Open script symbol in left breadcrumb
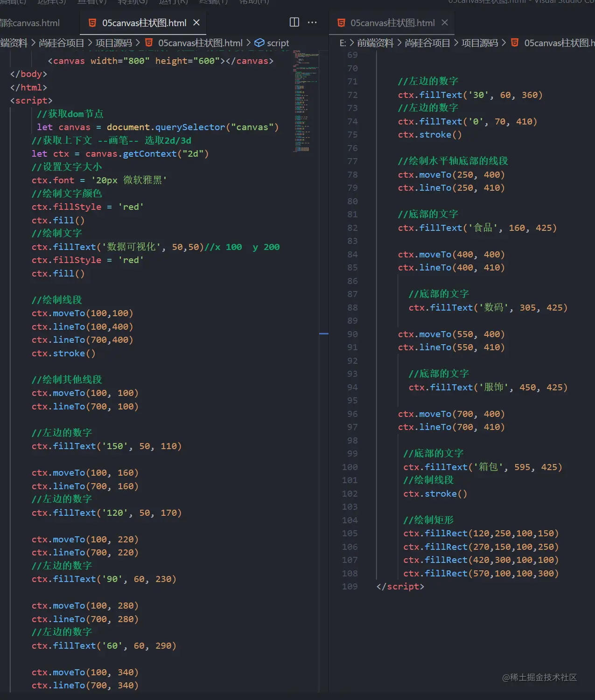 (x=278, y=43)
